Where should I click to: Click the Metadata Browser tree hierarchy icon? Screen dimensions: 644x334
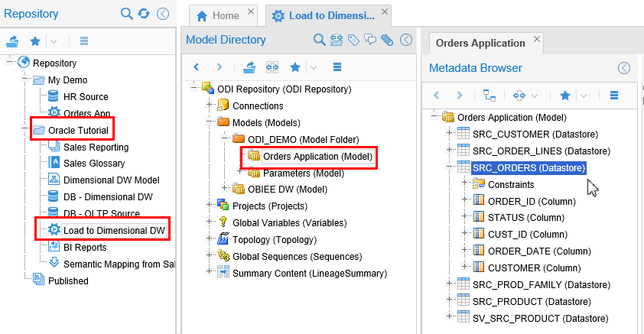click(x=490, y=96)
